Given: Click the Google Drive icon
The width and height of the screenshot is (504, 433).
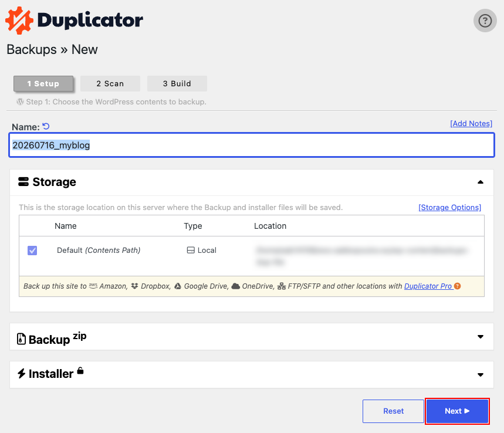Looking at the screenshot, I should point(178,286).
